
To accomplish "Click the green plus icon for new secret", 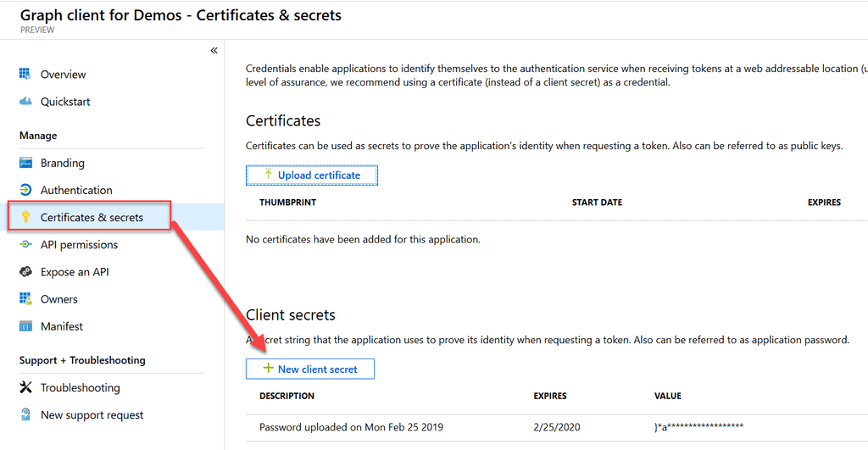I will 268,368.
